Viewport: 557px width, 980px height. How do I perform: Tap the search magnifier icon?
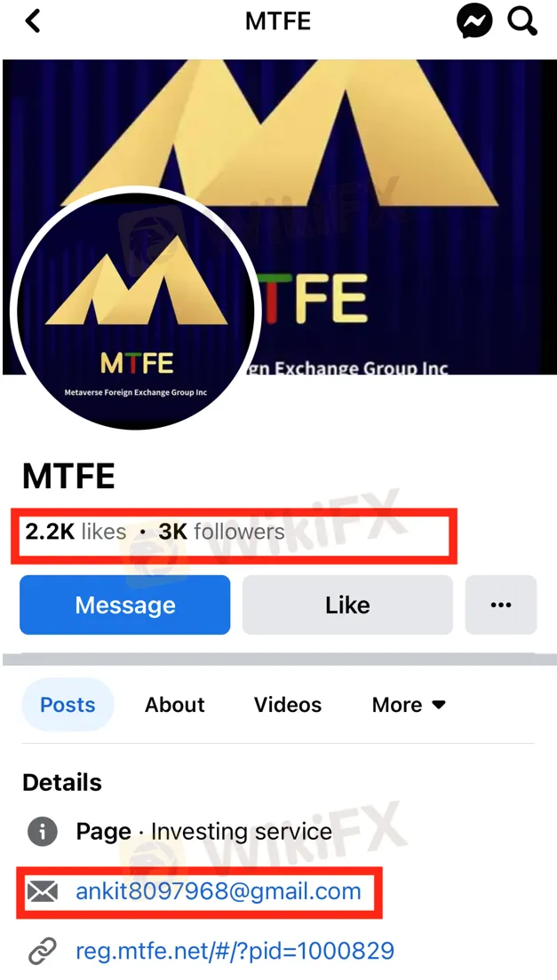[522, 21]
